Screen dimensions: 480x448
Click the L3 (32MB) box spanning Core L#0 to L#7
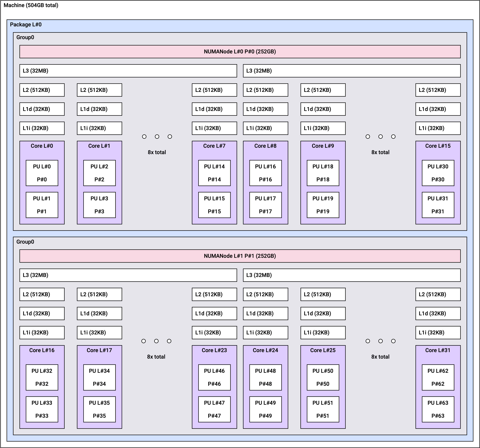pos(128,71)
